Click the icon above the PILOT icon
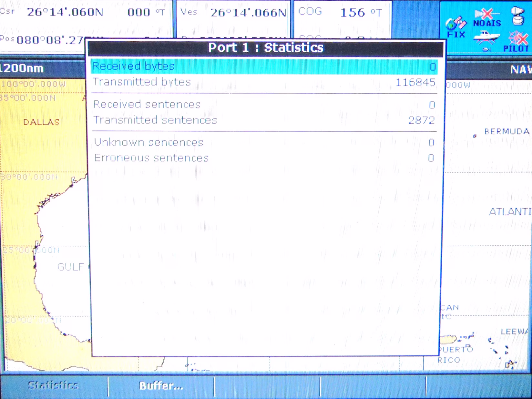Screen dimensions: 532x399 pyautogui.click(x=518, y=16)
